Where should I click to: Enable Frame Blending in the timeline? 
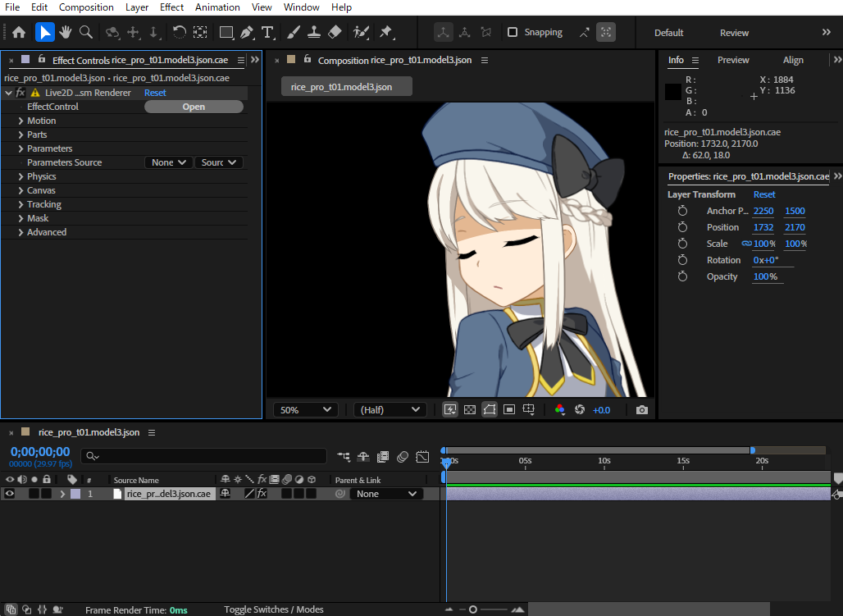383,457
